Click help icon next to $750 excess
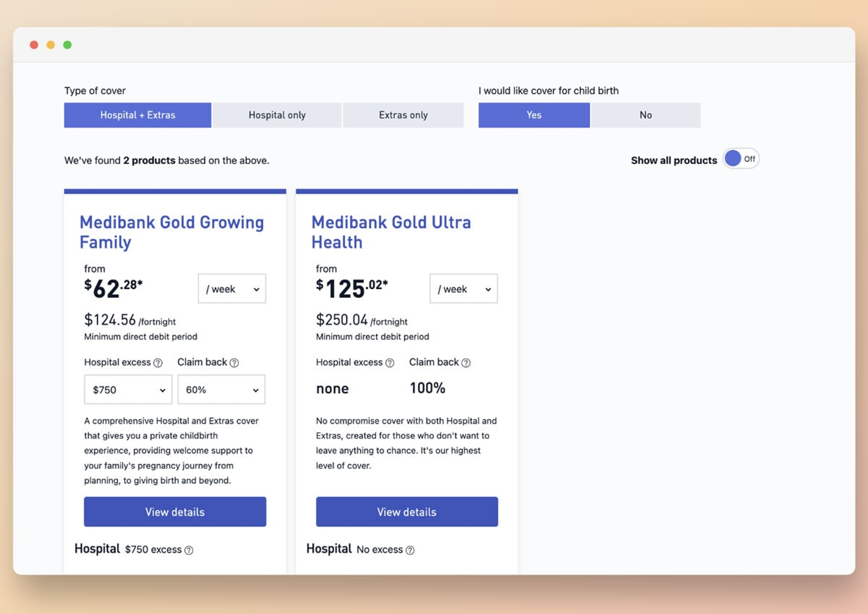 click(x=189, y=550)
